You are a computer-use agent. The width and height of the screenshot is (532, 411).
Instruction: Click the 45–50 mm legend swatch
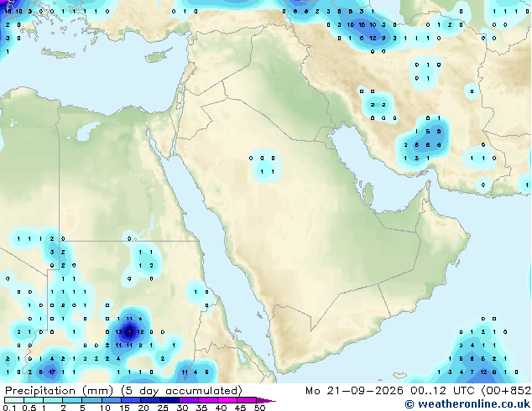click(x=247, y=400)
